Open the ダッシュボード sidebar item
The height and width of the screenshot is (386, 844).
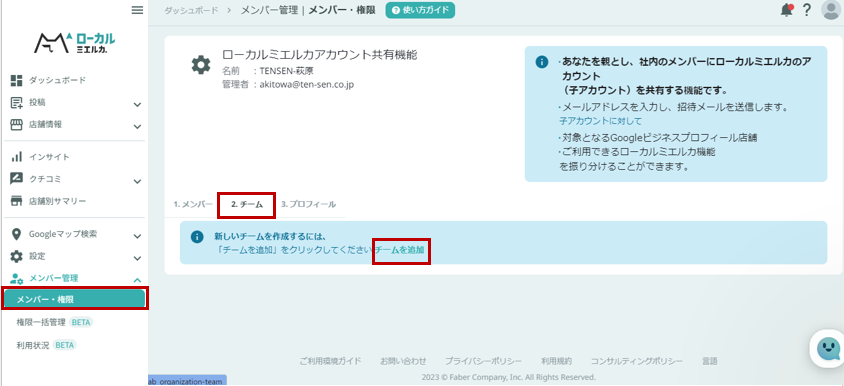57,80
